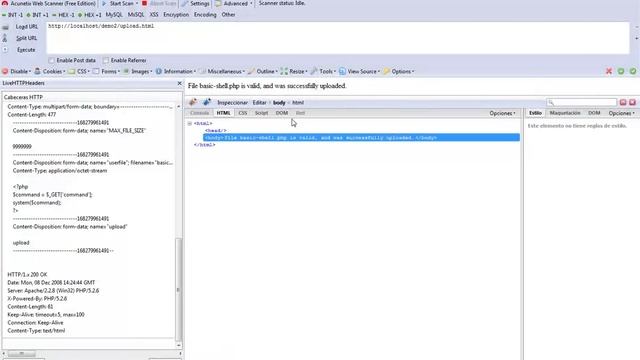Switch to the CSS tab in Firebug
This screenshot has width=640, height=360.
click(243, 113)
